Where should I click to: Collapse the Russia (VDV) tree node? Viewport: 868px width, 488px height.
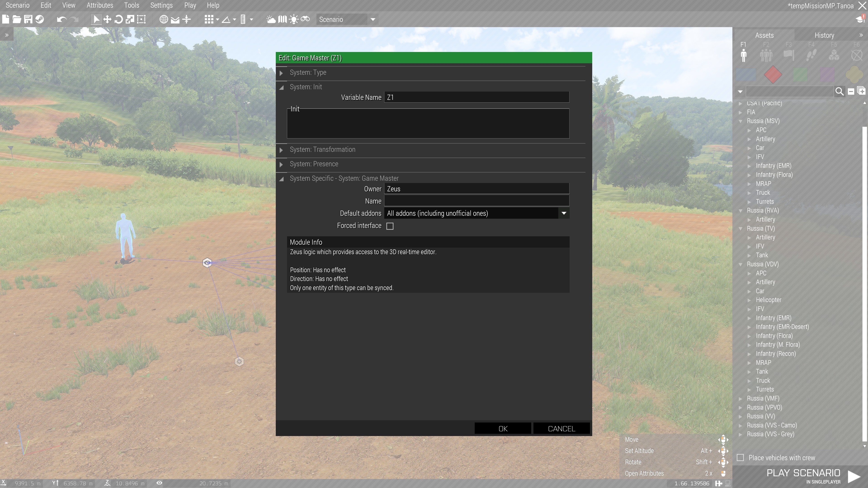[741, 264]
